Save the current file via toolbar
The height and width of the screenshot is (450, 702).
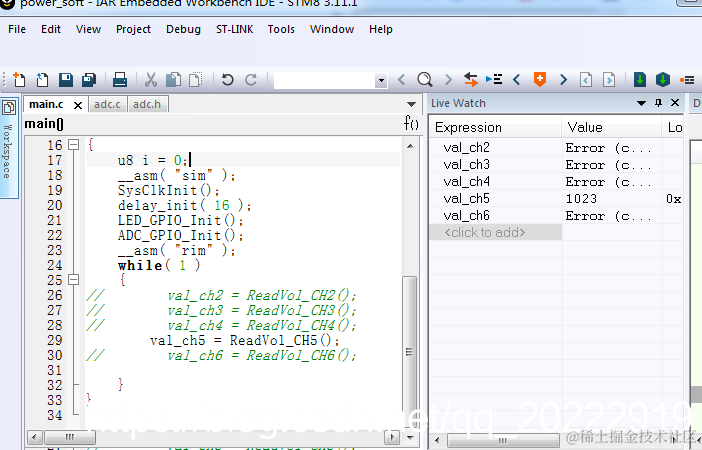(66, 80)
